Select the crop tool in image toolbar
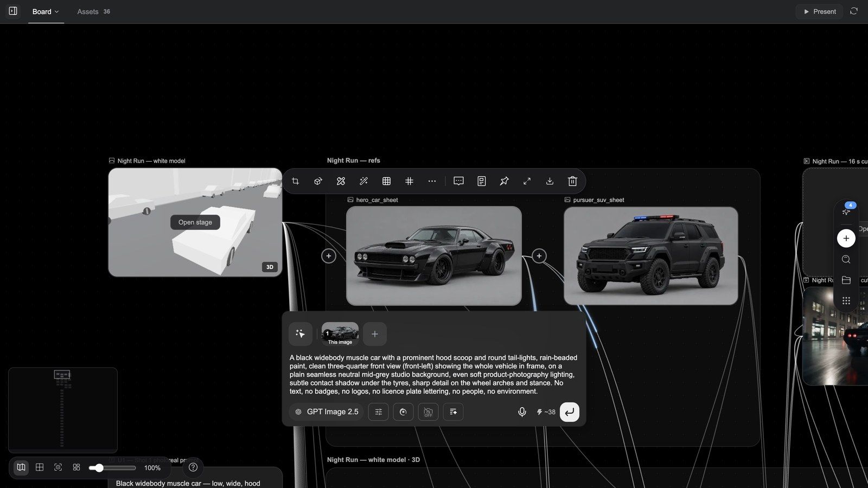 pyautogui.click(x=295, y=181)
